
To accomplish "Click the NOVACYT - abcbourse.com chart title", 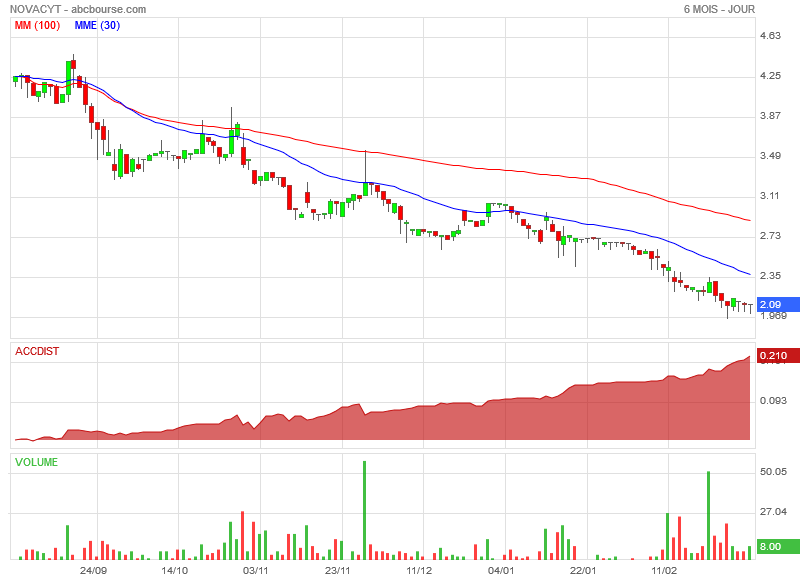I will 78,9.
